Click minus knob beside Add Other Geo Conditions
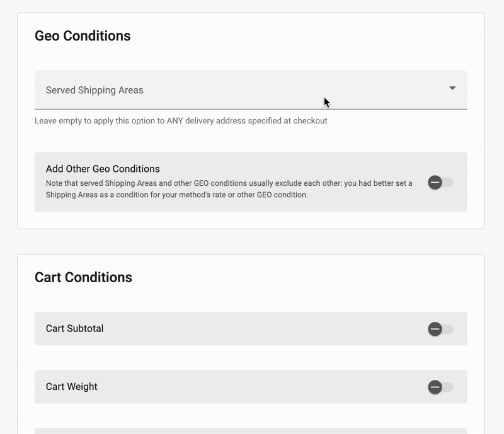504x434 pixels. coord(435,183)
